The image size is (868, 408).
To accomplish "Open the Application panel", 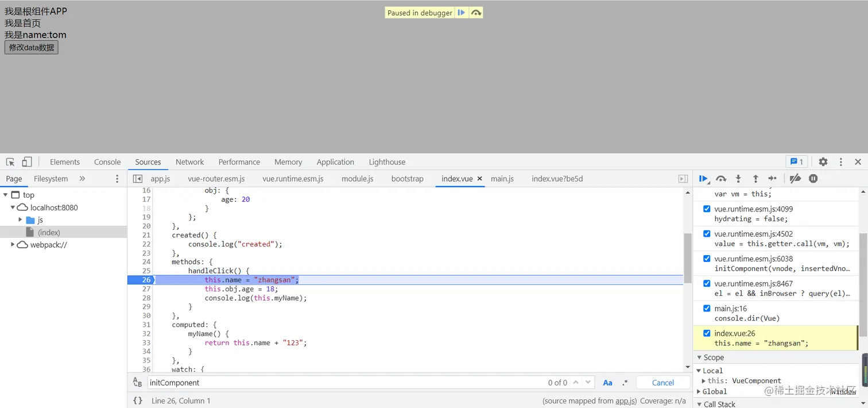I will pos(335,162).
